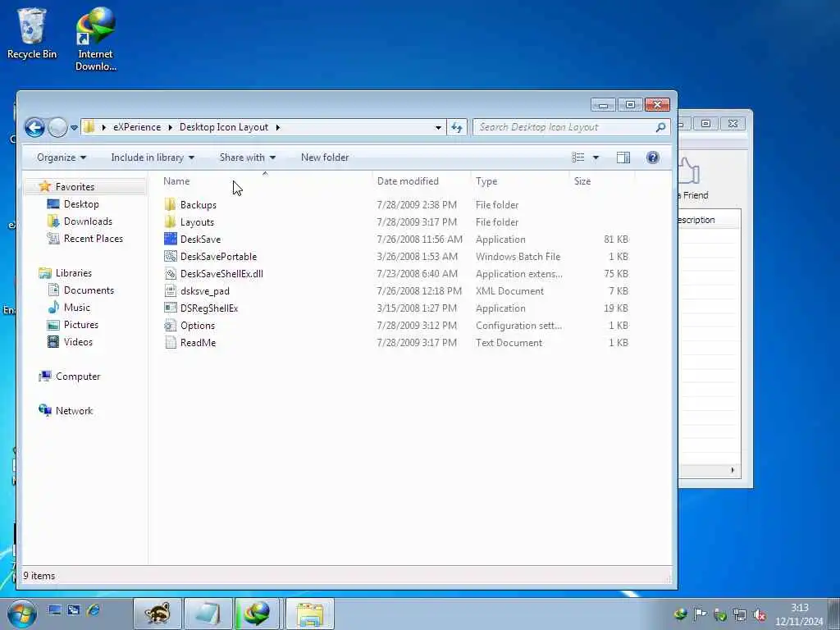Select the DSRegShellEx application icon
This screenshot has height=630, width=840.
[171, 308]
